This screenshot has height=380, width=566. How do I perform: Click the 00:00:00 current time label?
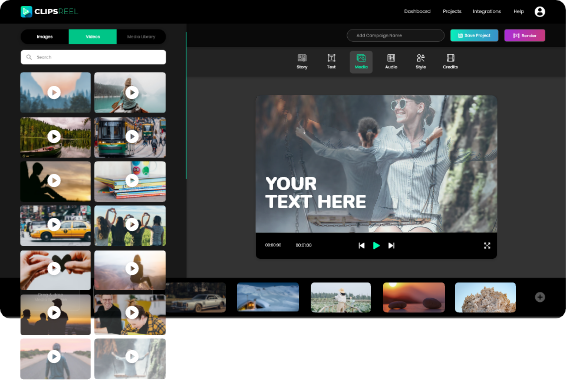coord(273,245)
